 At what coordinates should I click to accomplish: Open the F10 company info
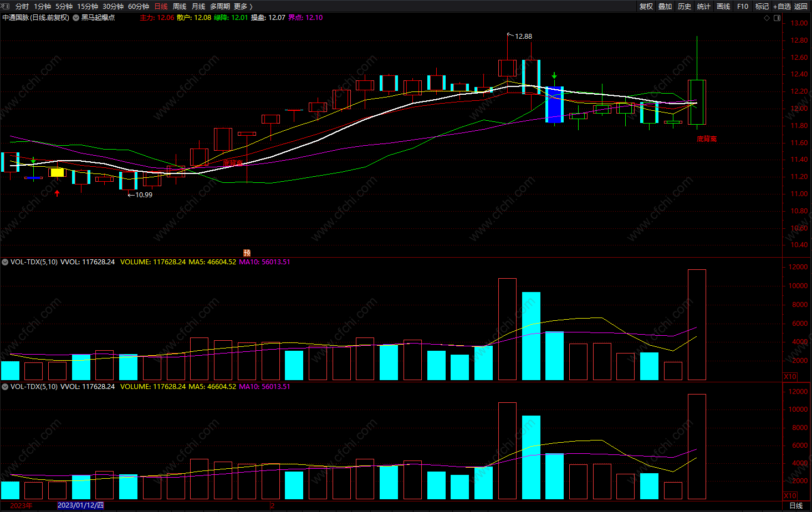[743, 6]
